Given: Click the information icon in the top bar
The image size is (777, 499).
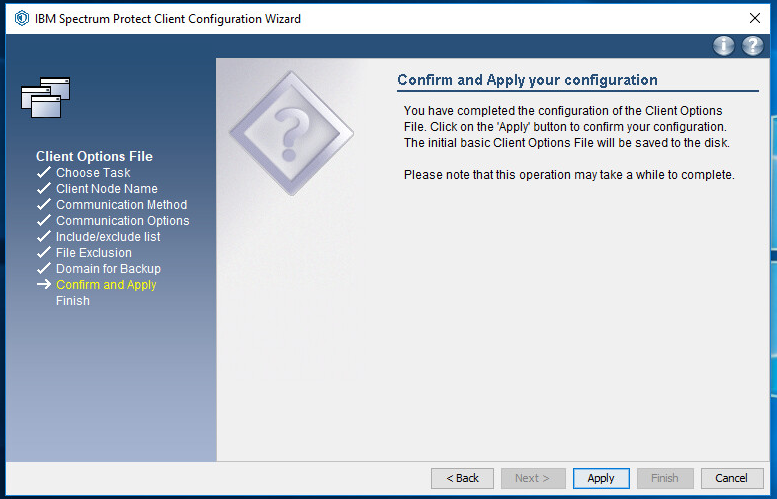Looking at the screenshot, I should coord(723,46).
